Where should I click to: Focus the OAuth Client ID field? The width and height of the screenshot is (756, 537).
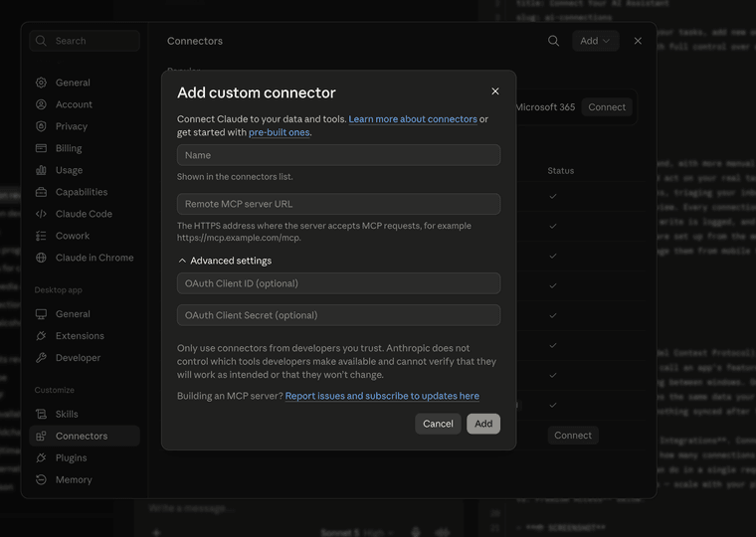pos(338,283)
